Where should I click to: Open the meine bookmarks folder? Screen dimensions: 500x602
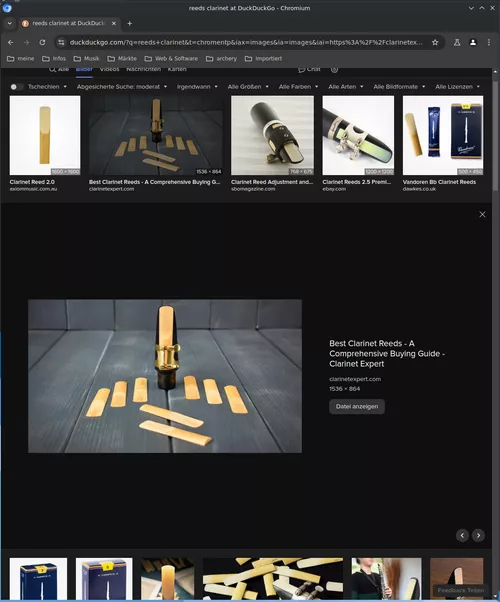point(21,58)
